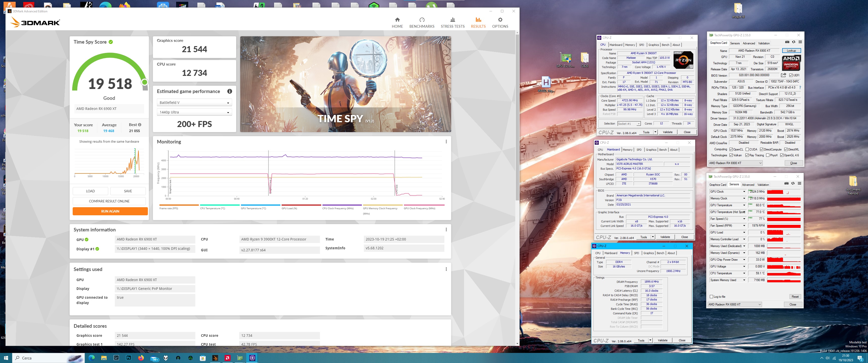Open the System information three-dot menu

[446, 229]
